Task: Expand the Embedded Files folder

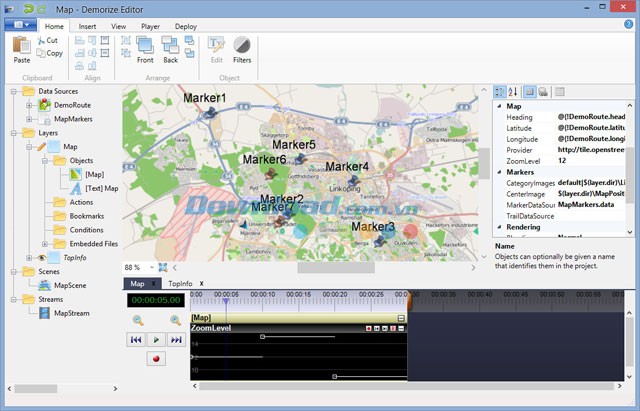Action: click(x=44, y=243)
